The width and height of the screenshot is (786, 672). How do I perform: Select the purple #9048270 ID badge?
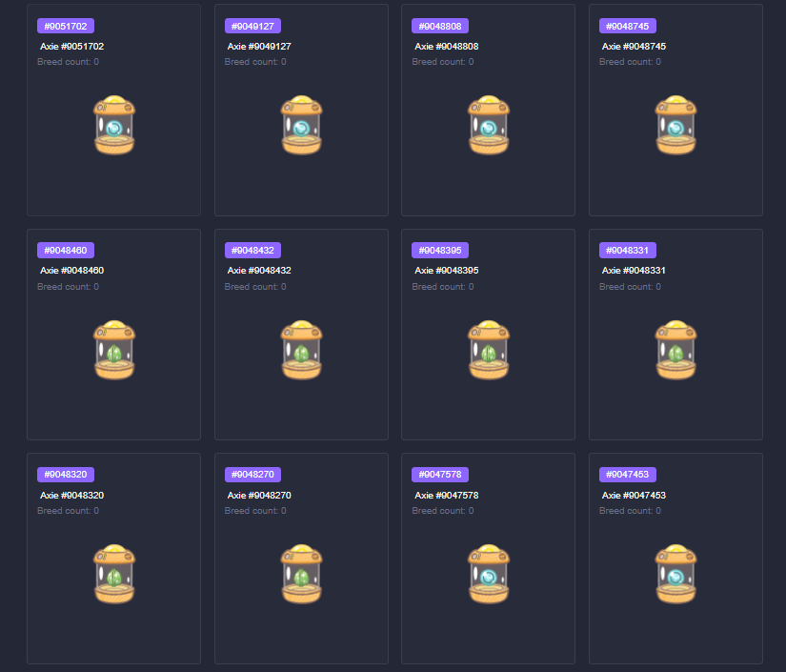(x=252, y=475)
